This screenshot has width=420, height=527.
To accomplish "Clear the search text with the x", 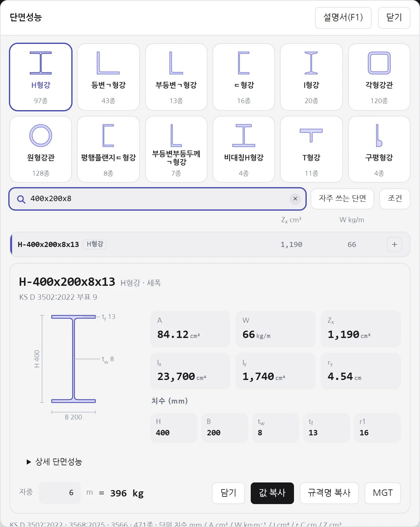I will point(295,199).
